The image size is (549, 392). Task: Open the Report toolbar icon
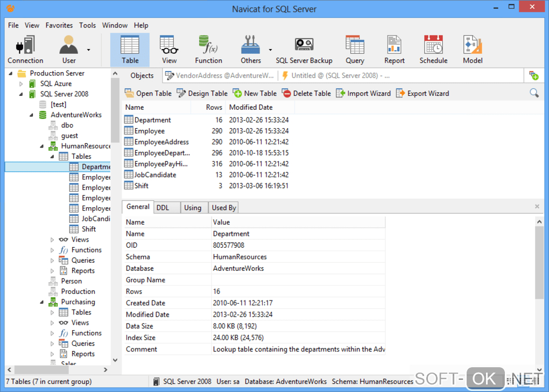[394, 50]
